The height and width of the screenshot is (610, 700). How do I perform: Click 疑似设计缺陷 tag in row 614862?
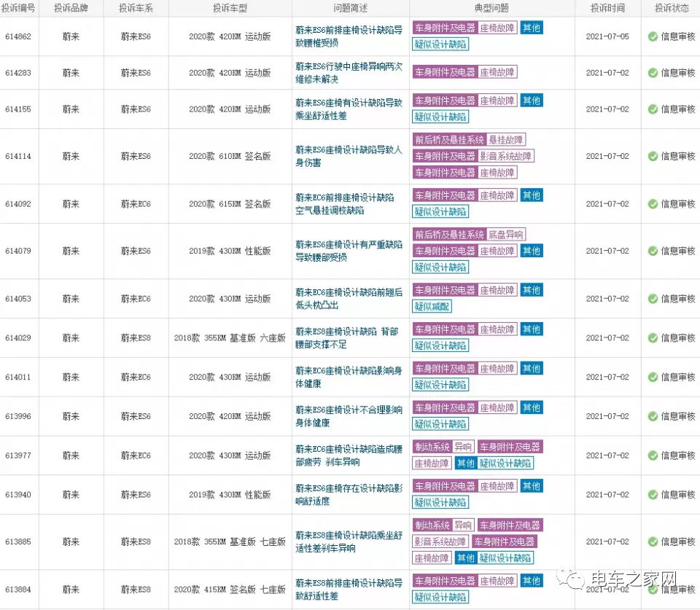(x=440, y=44)
